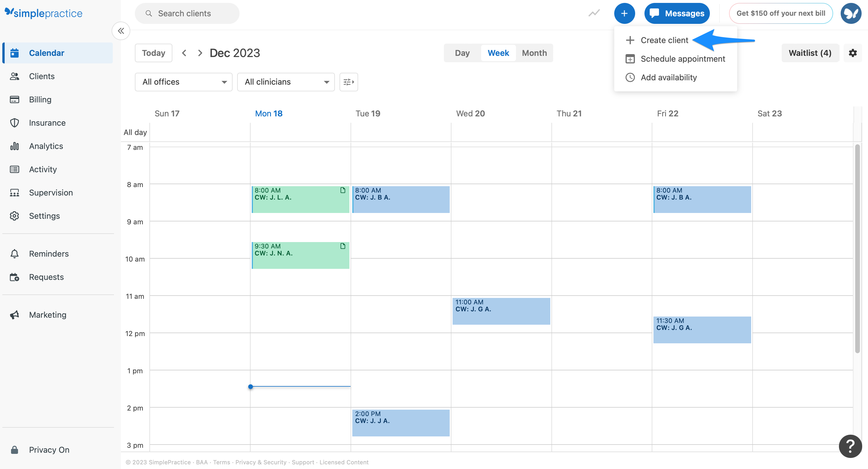Screen dimensions: 868x469
Task: Open the analytics trend line icon
Action: point(594,13)
